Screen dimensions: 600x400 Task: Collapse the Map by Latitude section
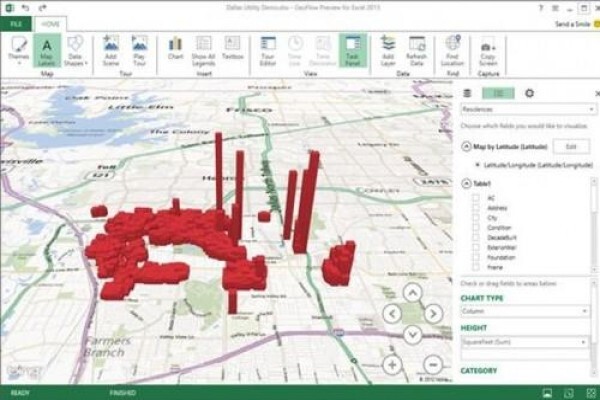point(466,147)
